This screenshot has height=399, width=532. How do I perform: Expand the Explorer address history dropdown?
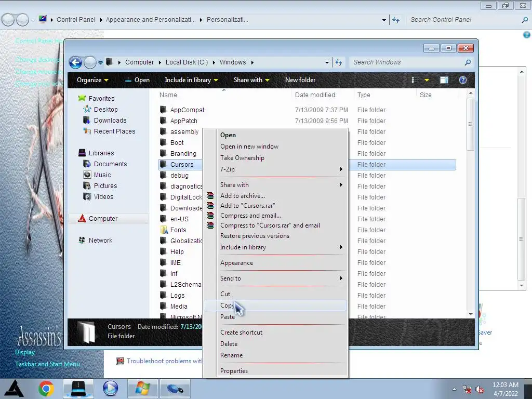pyautogui.click(x=327, y=62)
